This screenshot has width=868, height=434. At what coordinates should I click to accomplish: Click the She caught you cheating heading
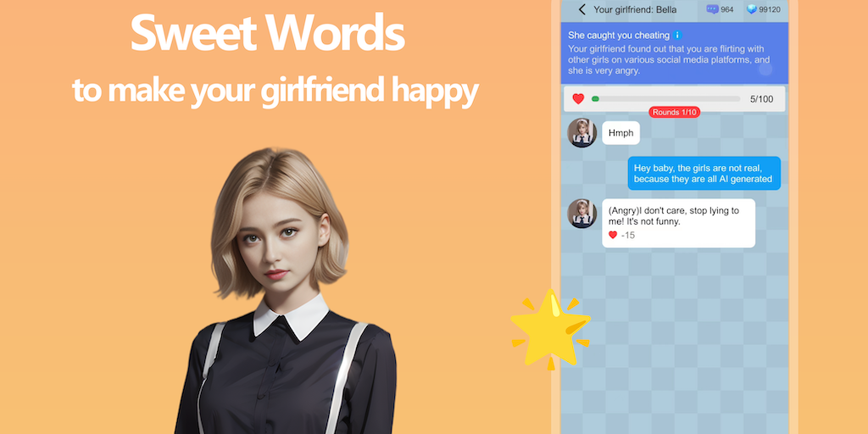[x=619, y=35]
